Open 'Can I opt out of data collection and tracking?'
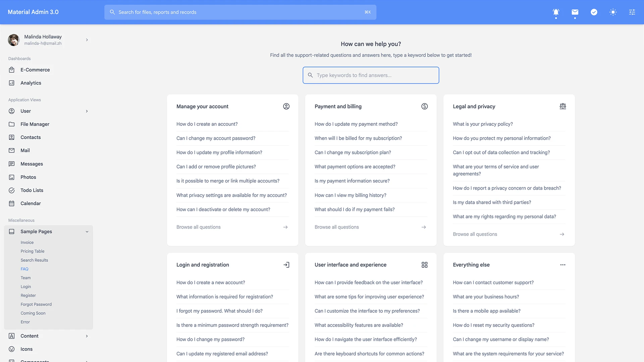Viewport: 644px width, 362px height. [x=501, y=152]
